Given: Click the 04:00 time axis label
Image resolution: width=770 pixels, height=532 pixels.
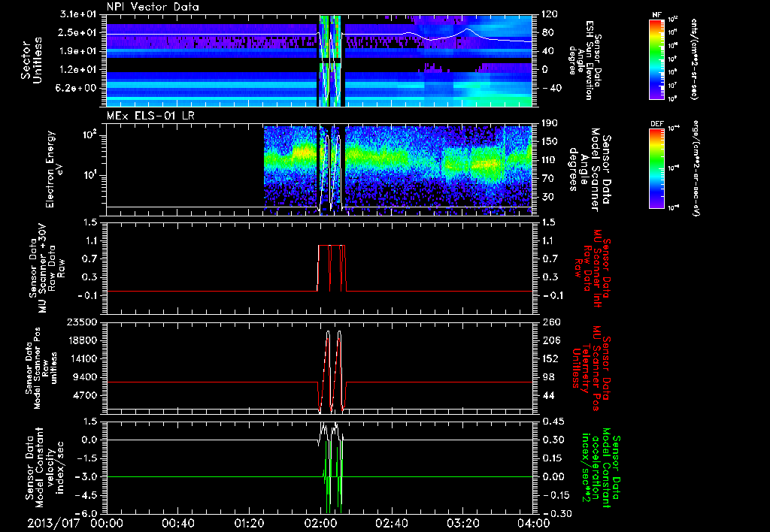Looking at the screenshot, I should tap(534, 523).
